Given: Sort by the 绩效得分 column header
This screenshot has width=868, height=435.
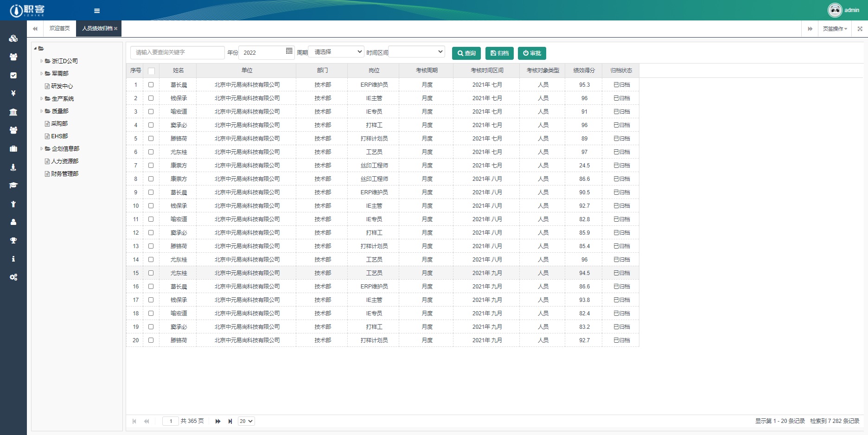Looking at the screenshot, I should click(x=584, y=70).
